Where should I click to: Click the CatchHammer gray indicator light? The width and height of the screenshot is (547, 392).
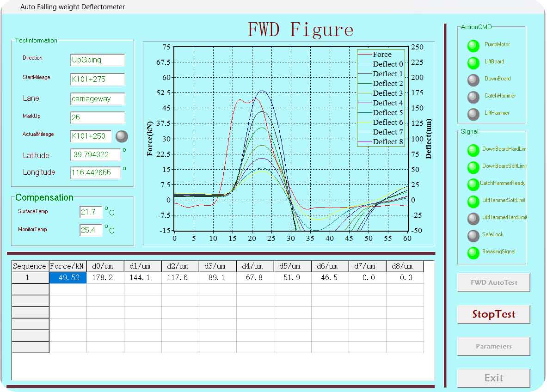(473, 97)
